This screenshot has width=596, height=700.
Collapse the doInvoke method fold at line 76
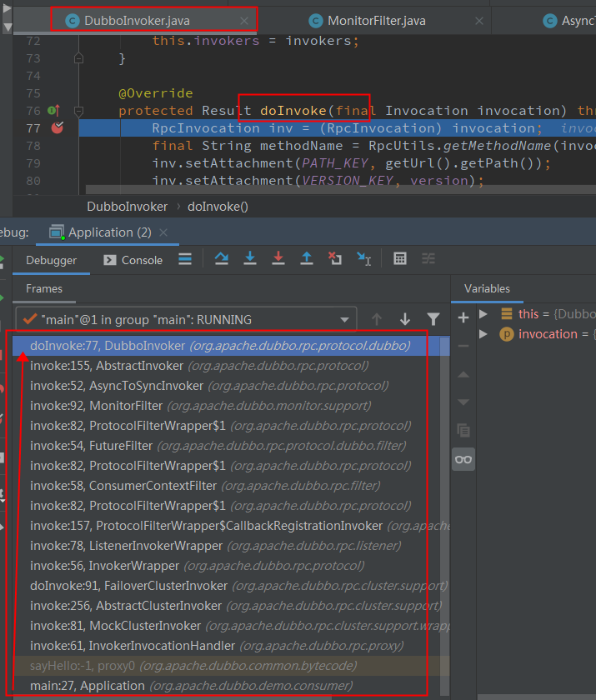[78, 111]
